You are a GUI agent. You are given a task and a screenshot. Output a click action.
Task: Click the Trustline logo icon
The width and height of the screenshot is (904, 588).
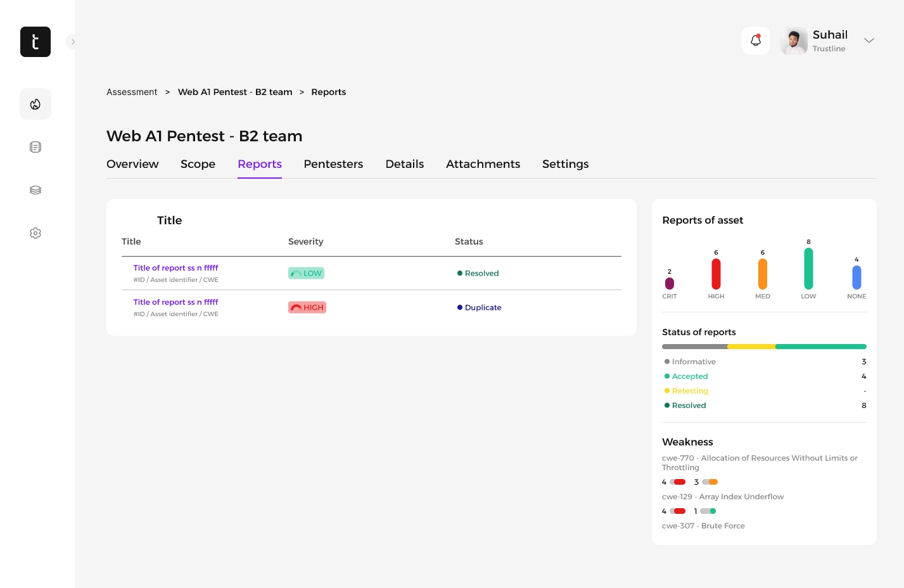click(x=35, y=42)
